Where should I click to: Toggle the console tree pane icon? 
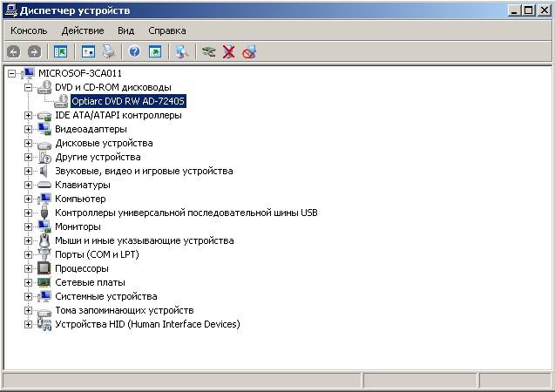[60, 52]
